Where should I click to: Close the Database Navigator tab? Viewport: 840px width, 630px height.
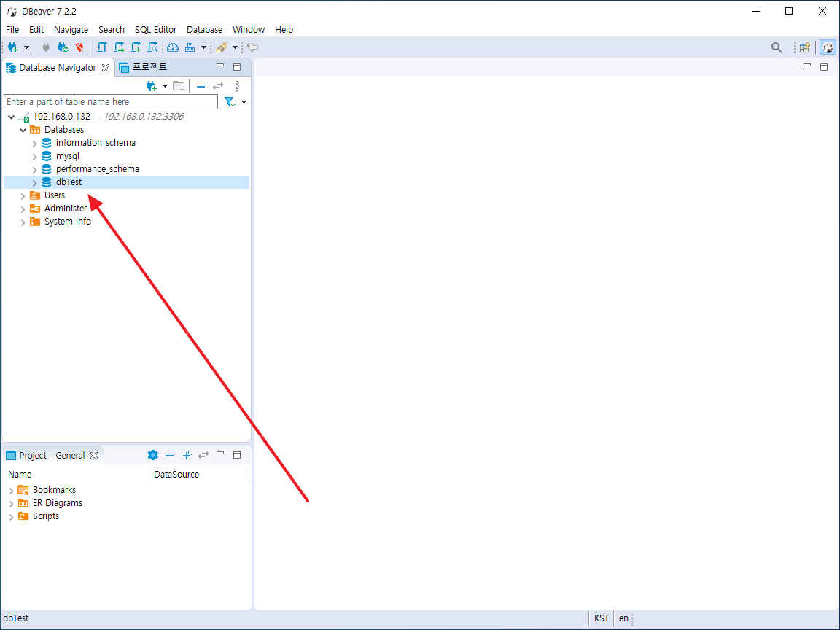click(106, 68)
